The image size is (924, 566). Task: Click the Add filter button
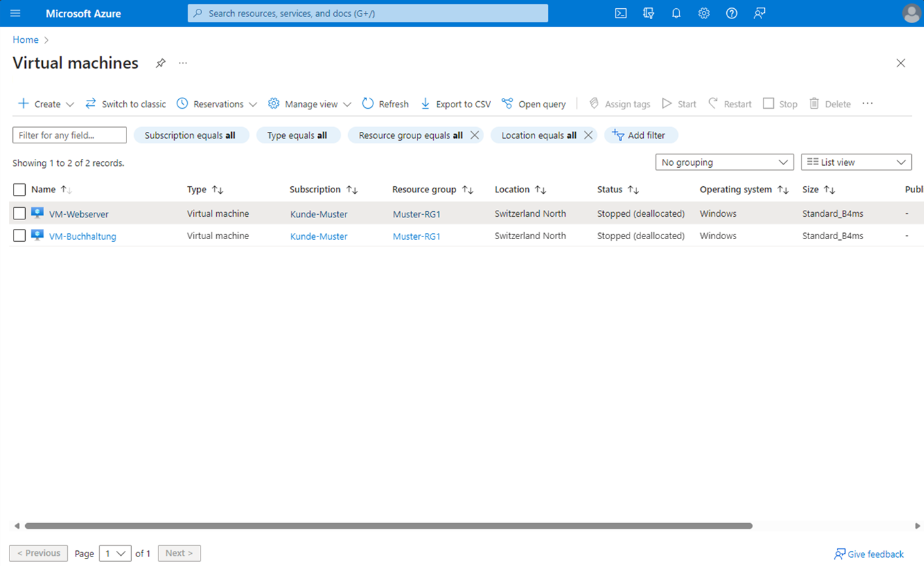640,135
